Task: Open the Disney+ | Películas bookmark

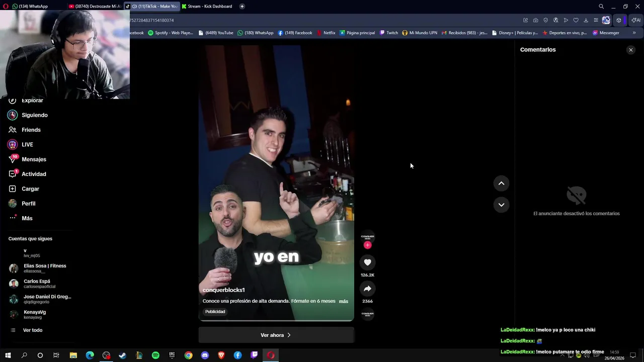Action: (515, 33)
